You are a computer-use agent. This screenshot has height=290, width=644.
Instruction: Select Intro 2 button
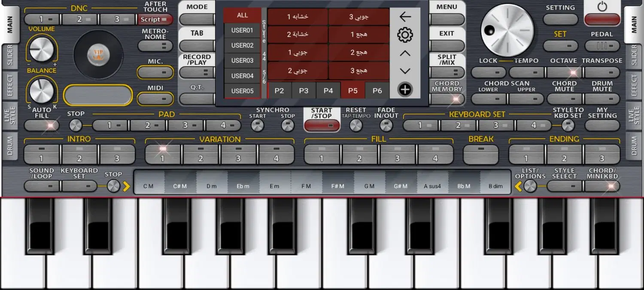79,154
